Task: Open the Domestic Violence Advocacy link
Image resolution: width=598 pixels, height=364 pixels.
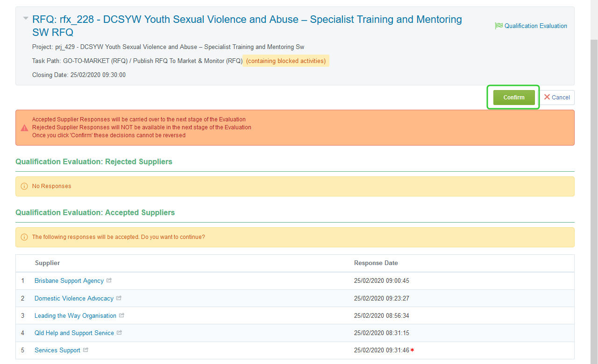Action: [74, 298]
